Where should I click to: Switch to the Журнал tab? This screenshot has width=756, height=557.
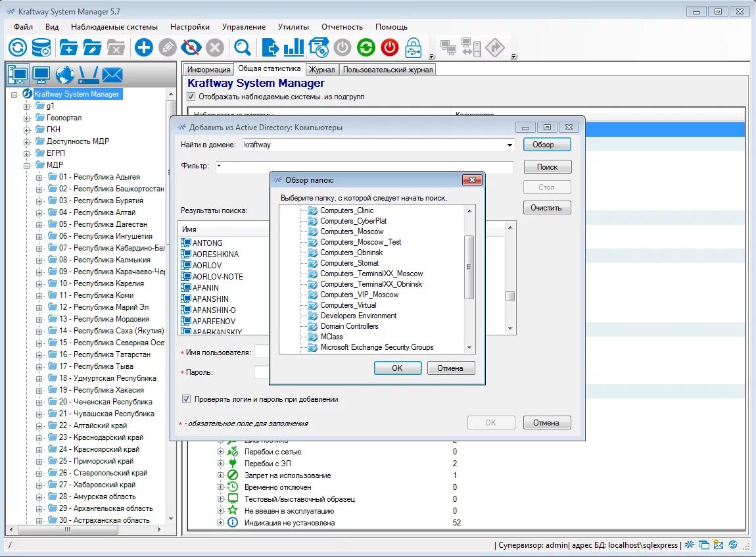tap(322, 70)
